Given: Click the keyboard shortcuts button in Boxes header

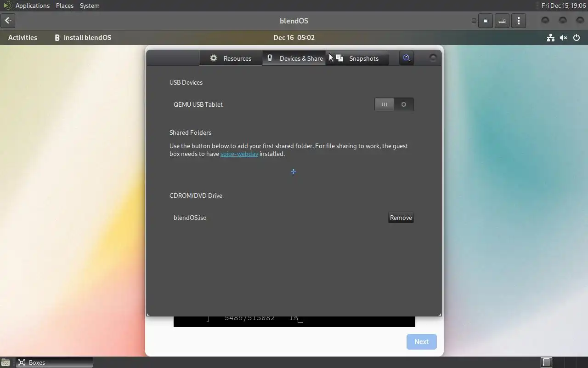Looking at the screenshot, I should (502, 21).
